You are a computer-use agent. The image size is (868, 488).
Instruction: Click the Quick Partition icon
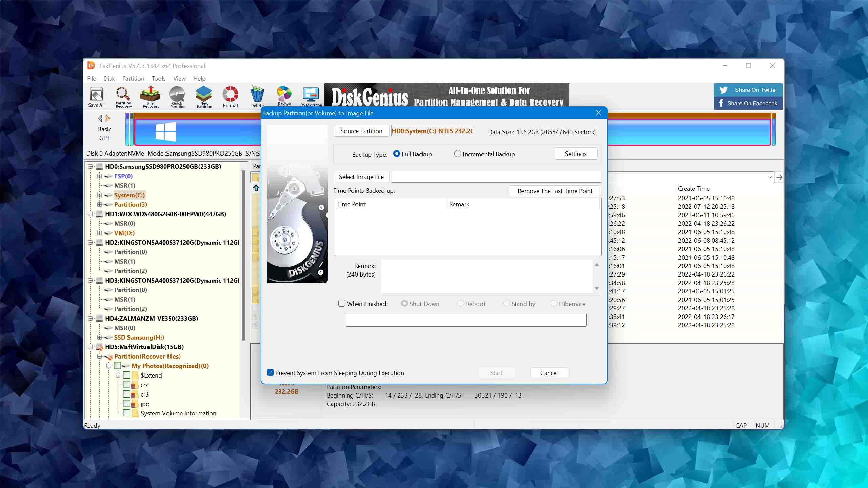pos(178,97)
